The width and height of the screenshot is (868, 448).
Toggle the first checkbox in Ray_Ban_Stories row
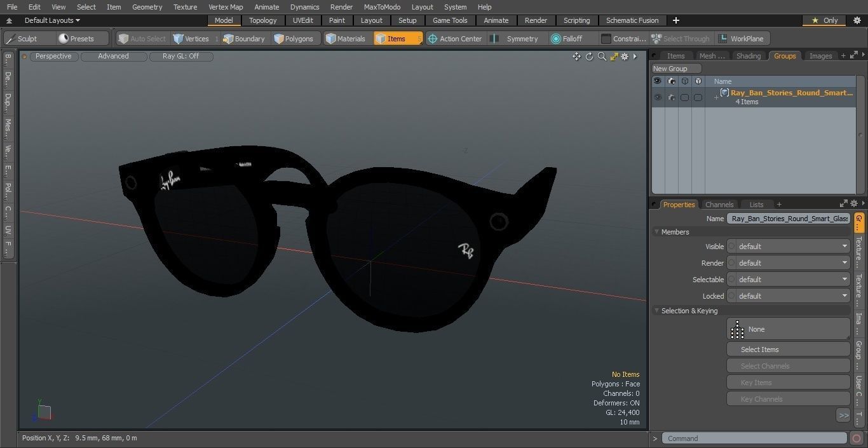pos(684,97)
